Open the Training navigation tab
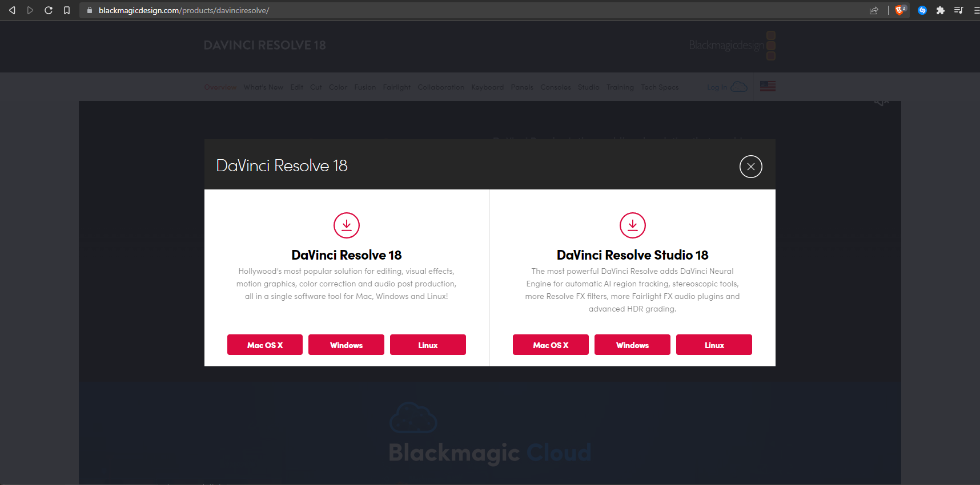 pyautogui.click(x=620, y=87)
